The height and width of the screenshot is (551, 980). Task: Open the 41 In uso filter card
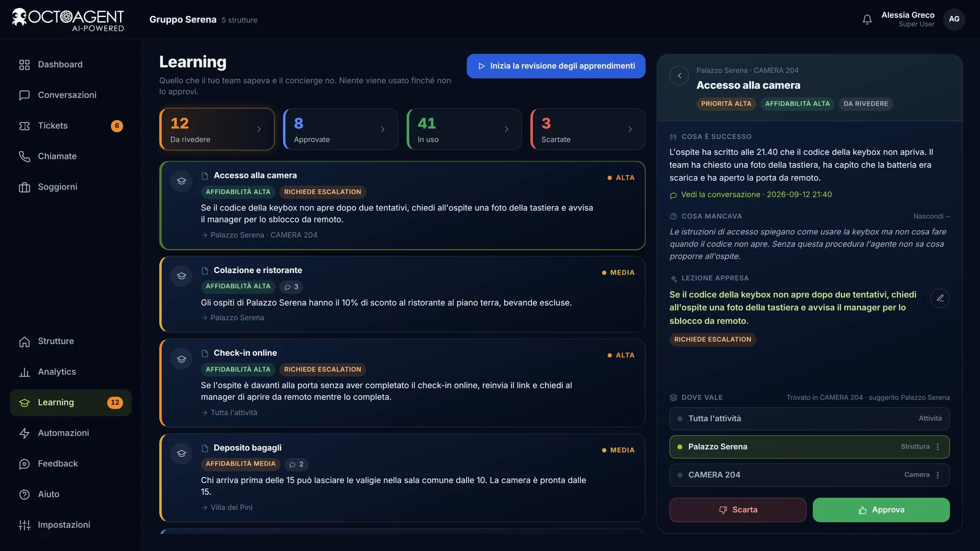pos(464,129)
